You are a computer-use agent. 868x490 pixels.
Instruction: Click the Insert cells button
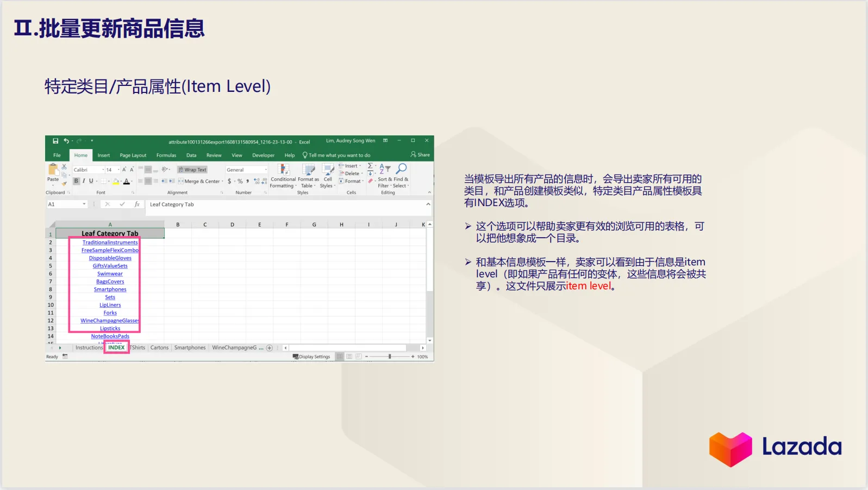(350, 166)
